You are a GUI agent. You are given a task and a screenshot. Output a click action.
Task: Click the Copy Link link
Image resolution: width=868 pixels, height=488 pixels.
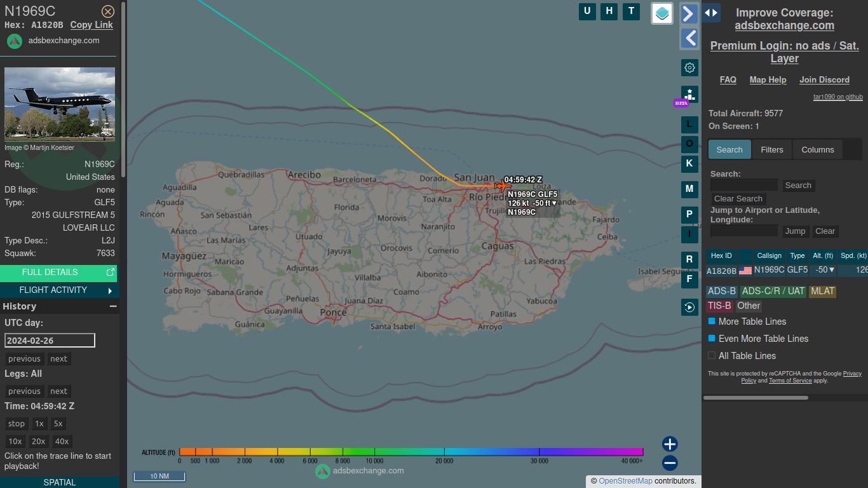92,25
